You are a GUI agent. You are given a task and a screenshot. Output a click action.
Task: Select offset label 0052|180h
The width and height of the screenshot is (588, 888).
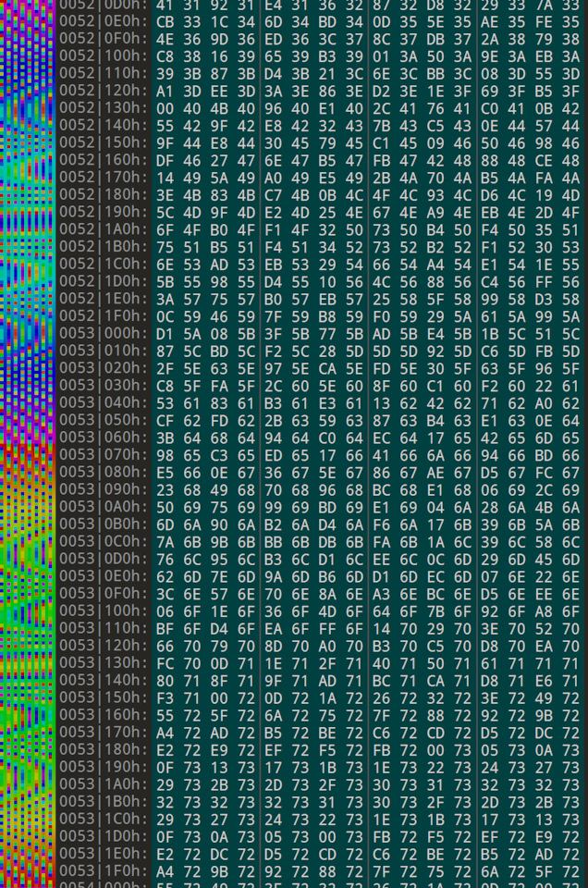(x=103, y=195)
